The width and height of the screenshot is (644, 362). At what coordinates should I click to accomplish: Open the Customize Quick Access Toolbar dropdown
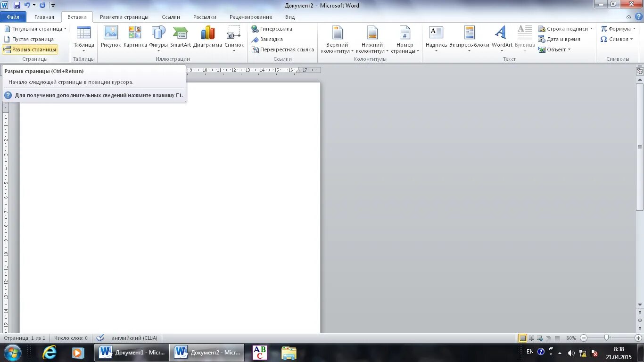click(53, 6)
